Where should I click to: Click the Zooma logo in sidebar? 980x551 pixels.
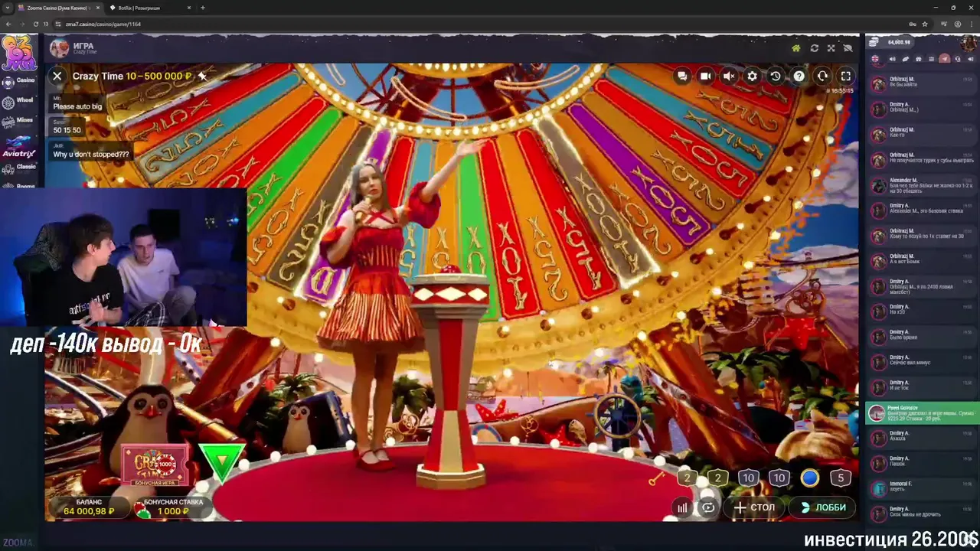point(18,52)
